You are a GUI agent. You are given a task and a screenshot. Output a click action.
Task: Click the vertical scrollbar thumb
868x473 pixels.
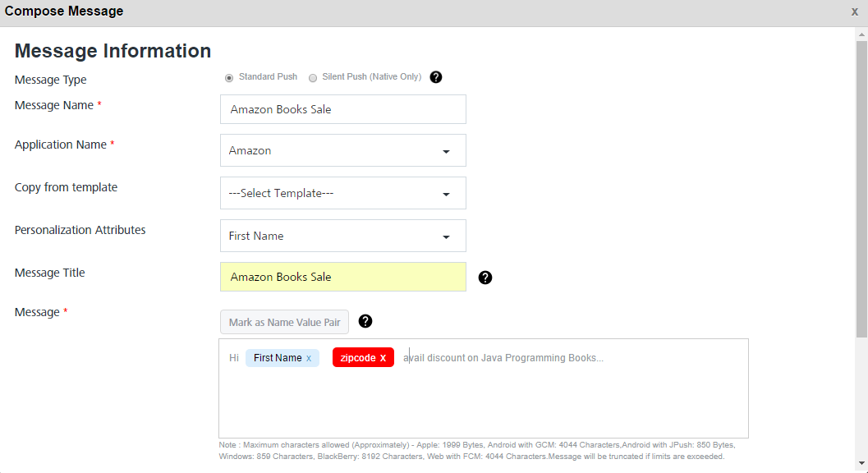tap(861, 189)
